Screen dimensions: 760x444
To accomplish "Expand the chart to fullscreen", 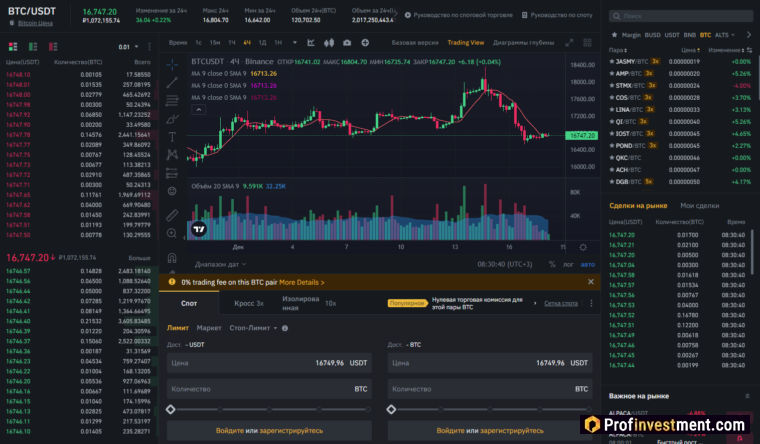I will pyautogui.click(x=570, y=43).
